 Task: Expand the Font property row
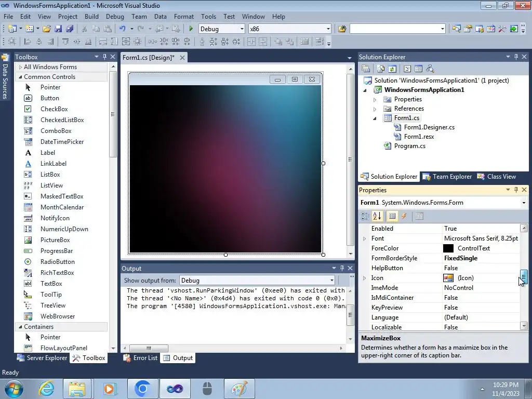(x=364, y=238)
